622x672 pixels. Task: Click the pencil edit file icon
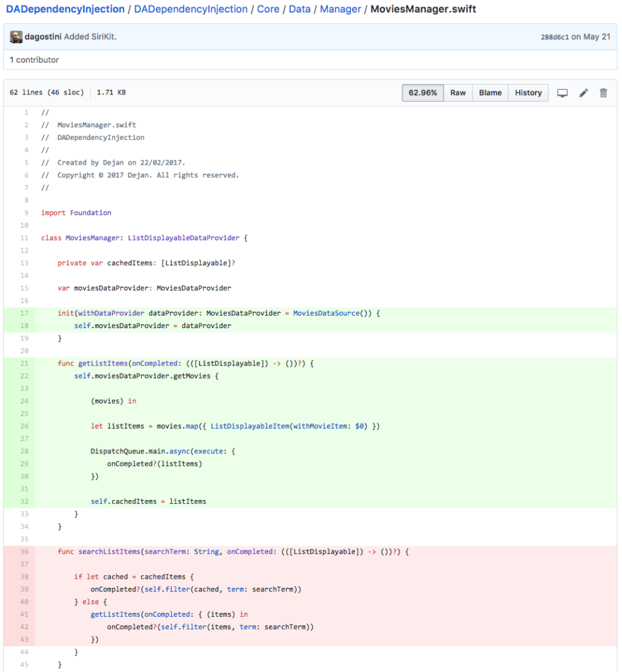tap(583, 93)
